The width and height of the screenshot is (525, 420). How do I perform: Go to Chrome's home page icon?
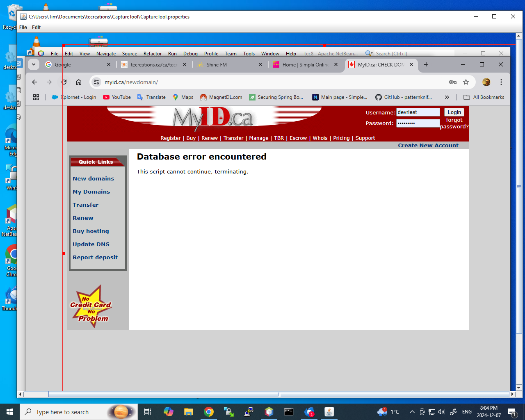coord(79,82)
